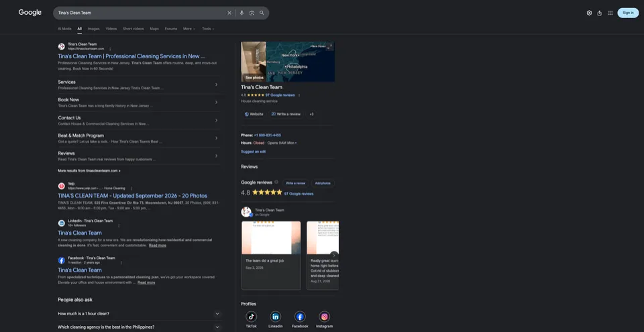The height and width of the screenshot is (332, 644).
Task: Click Read more on LinkedIn result snippet
Action: 157,245
